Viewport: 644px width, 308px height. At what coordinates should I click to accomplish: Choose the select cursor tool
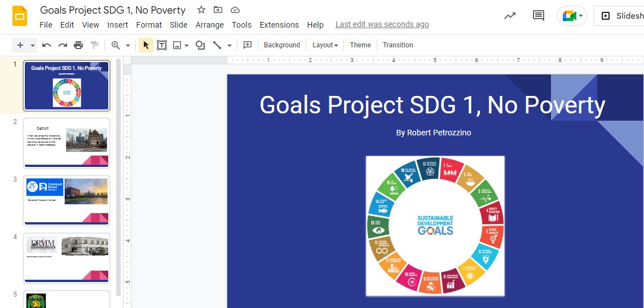pos(146,45)
